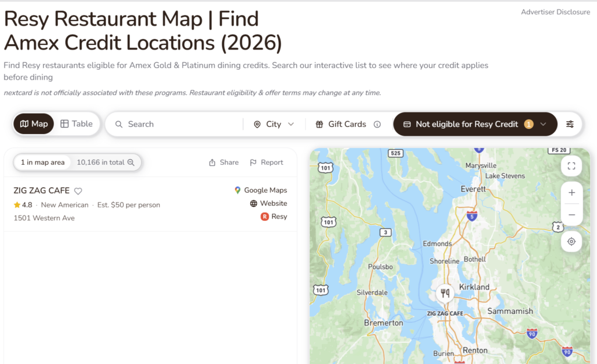Click Bremerton on the map
This screenshot has height=364, width=597.
click(384, 323)
